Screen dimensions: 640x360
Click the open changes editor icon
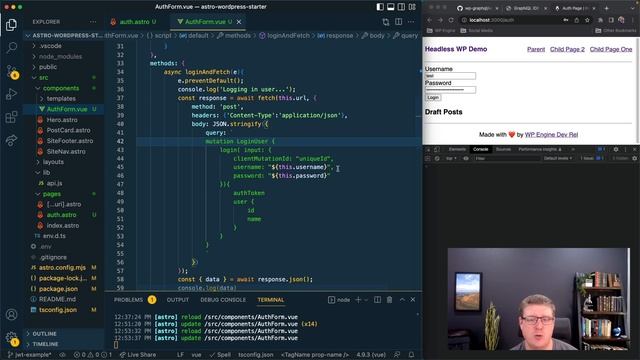coord(386,22)
